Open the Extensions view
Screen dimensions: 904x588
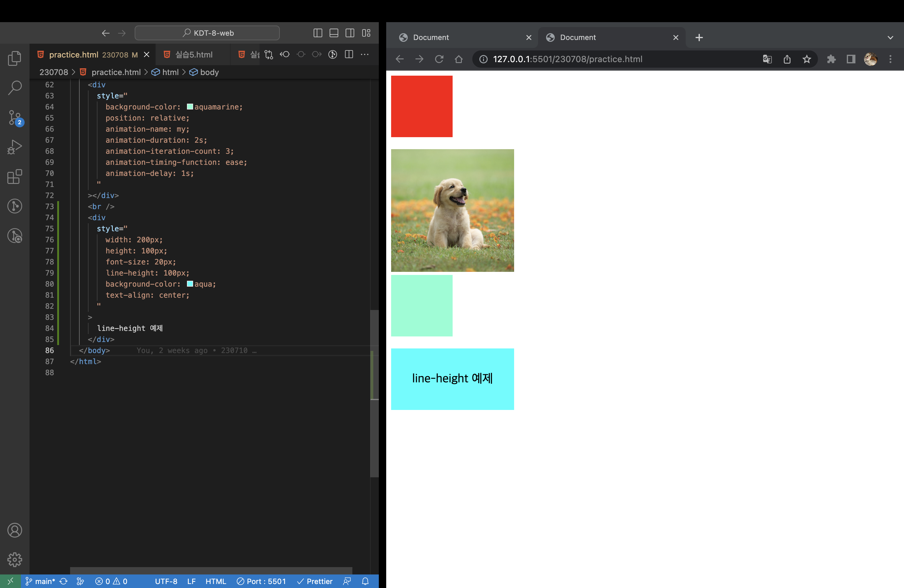tap(14, 177)
